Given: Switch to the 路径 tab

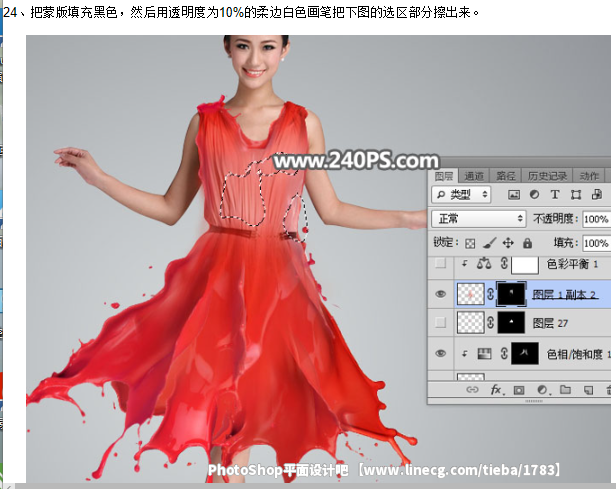Looking at the screenshot, I should pyautogui.click(x=505, y=176).
